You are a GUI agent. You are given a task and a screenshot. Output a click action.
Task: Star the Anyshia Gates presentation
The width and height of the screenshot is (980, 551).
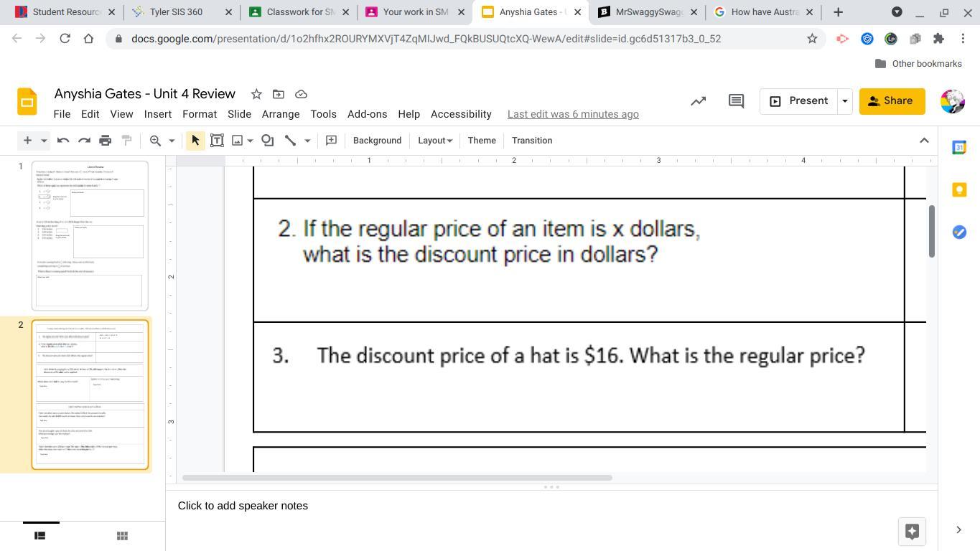pyautogui.click(x=256, y=94)
